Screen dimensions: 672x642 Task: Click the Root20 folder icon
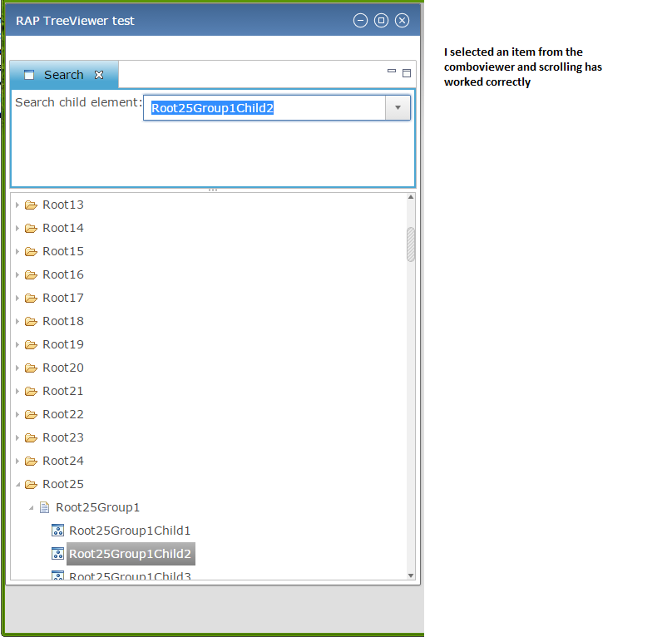click(x=31, y=368)
